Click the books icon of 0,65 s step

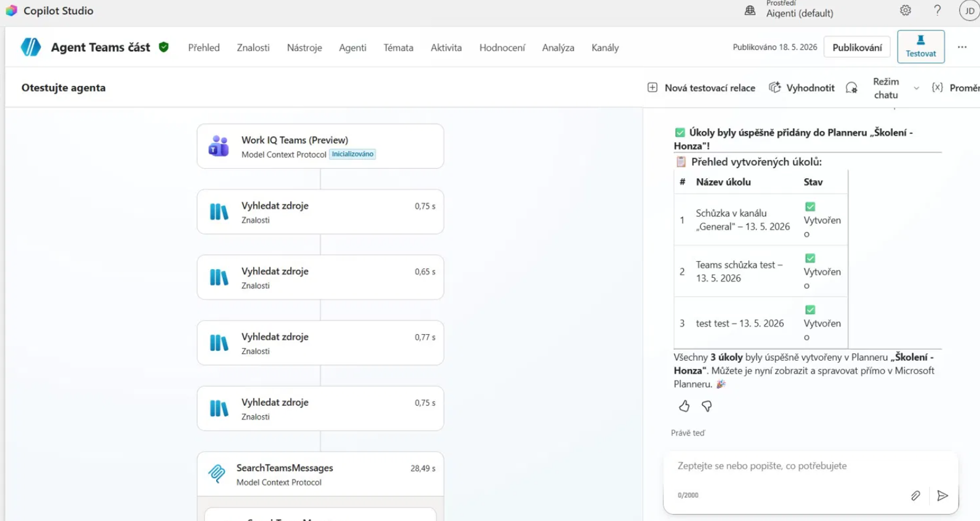pos(219,277)
